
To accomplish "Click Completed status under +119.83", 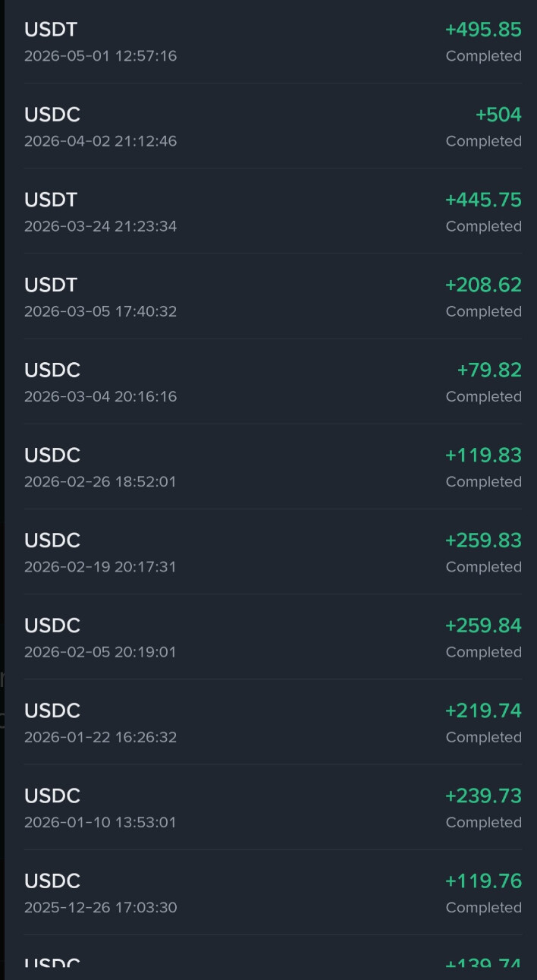I will [484, 481].
